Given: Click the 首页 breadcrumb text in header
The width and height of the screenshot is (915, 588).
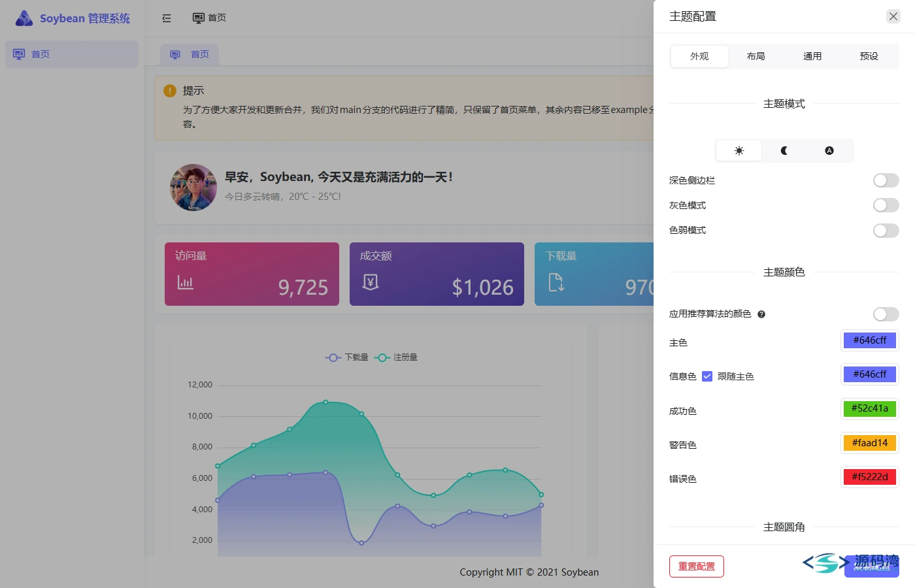Looking at the screenshot, I should (217, 18).
